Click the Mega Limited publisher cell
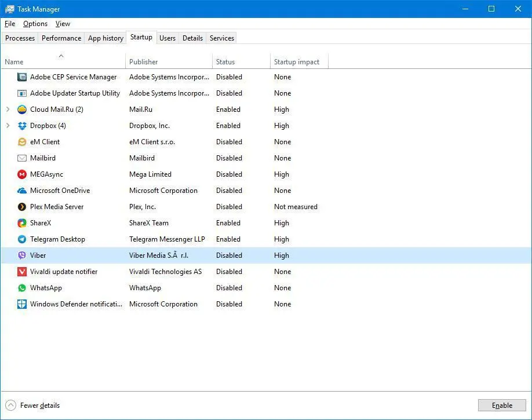This screenshot has height=420, width=532. pyautogui.click(x=150, y=174)
